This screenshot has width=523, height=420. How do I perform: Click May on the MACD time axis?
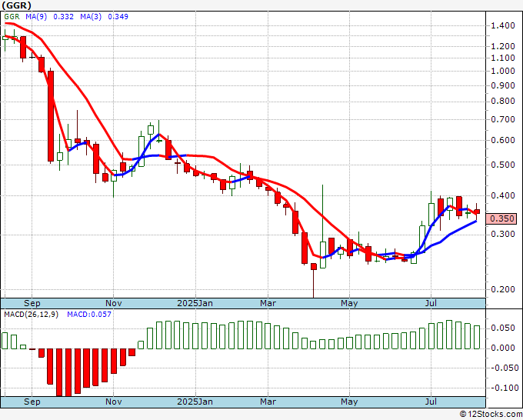pyautogui.click(x=349, y=402)
